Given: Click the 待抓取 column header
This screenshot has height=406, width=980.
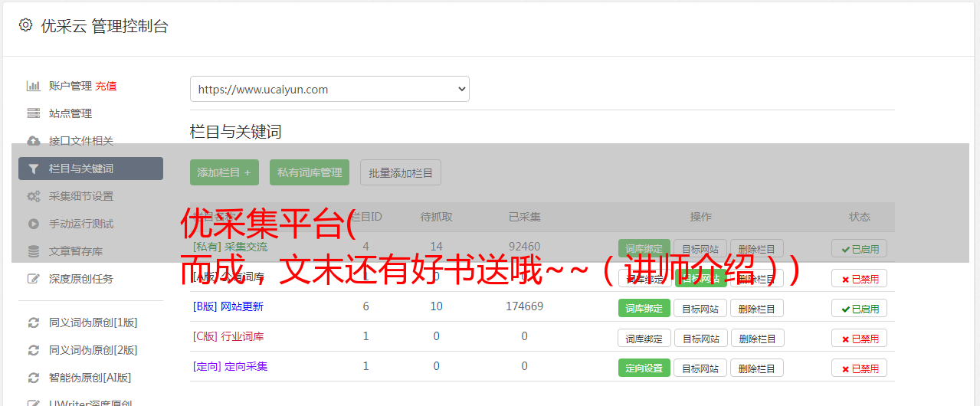Looking at the screenshot, I should tap(436, 217).
